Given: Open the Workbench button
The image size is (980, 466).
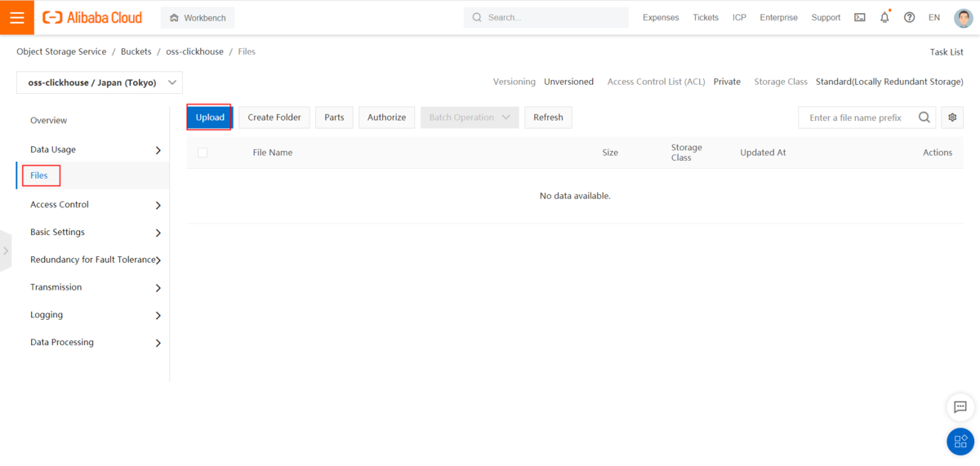Looking at the screenshot, I should click(x=198, y=17).
